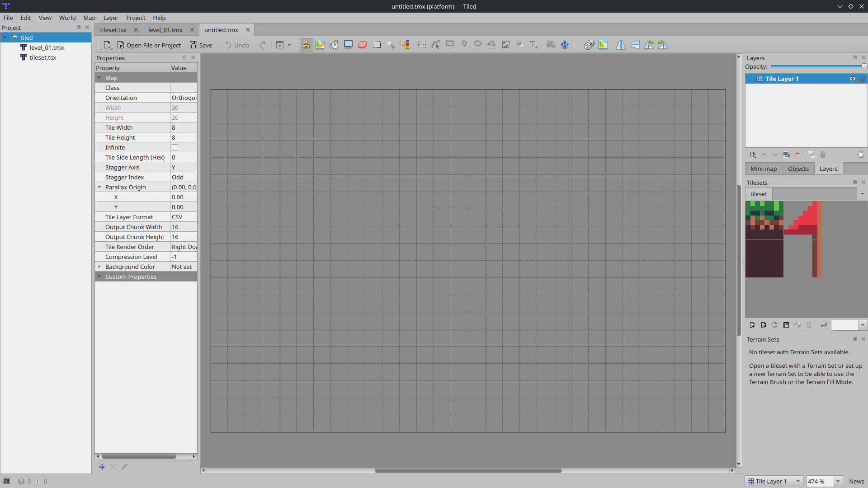The width and height of the screenshot is (868, 488).
Task: Open the current layer combo box
Action: tap(774, 481)
